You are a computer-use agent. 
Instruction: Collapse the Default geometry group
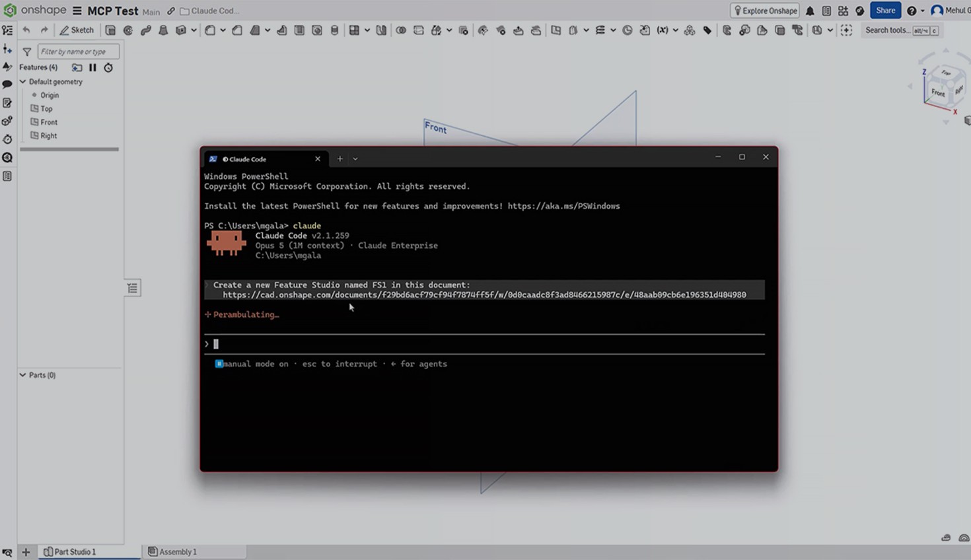pos(23,82)
